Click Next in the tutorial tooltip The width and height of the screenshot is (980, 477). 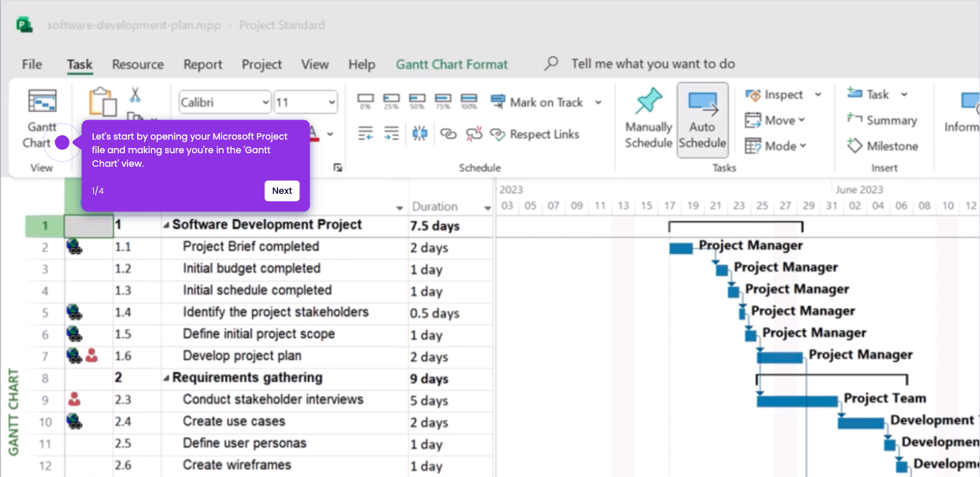click(282, 191)
